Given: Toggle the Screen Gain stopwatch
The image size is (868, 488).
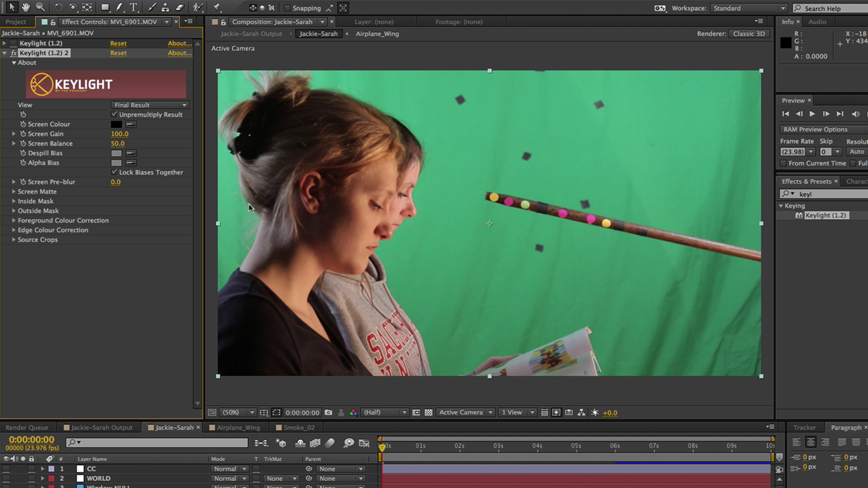Looking at the screenshot, I should 23,134.
